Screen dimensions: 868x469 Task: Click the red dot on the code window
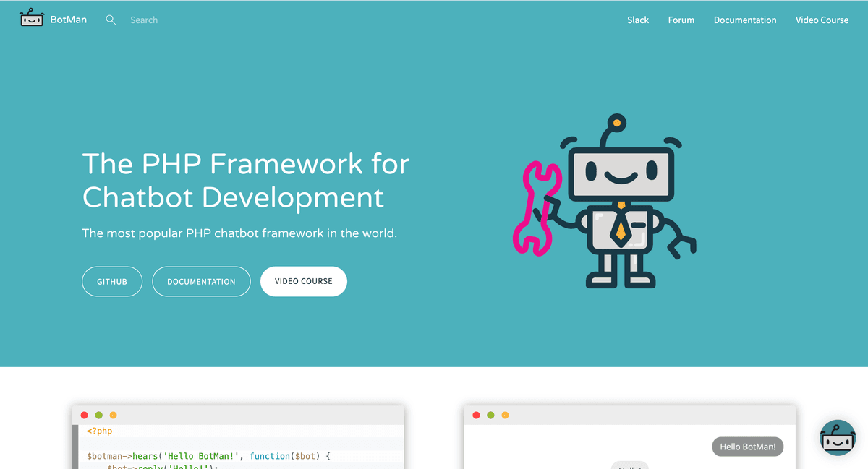point(85,415)
